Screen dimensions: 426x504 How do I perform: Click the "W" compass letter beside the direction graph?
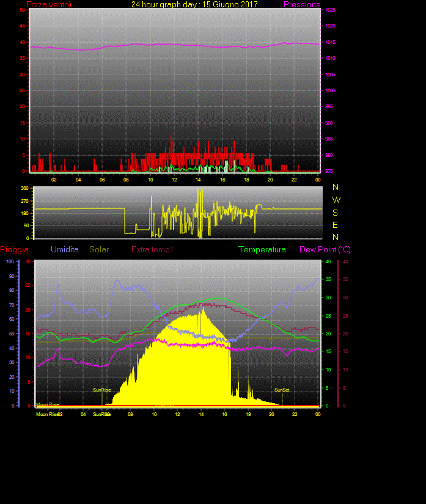(336, 200)
